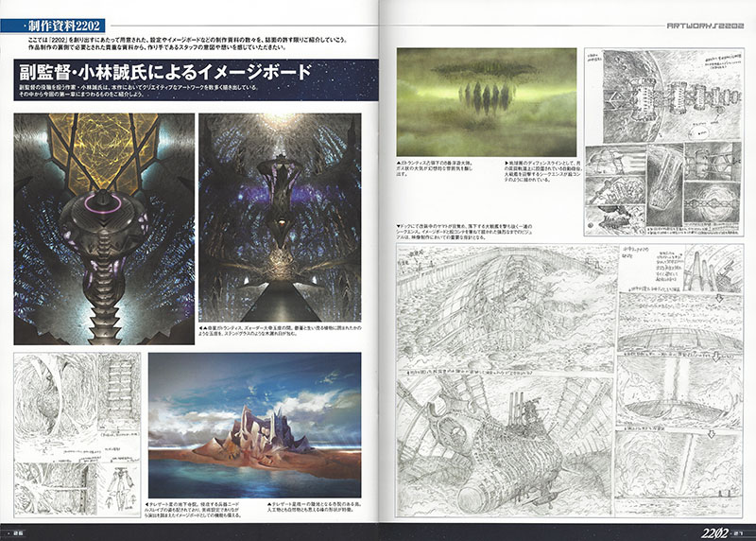The width and height of the screenshot is (756, 541).
Task: Open the moon defense line storyboard sketch
Action: tap(664, 142)
